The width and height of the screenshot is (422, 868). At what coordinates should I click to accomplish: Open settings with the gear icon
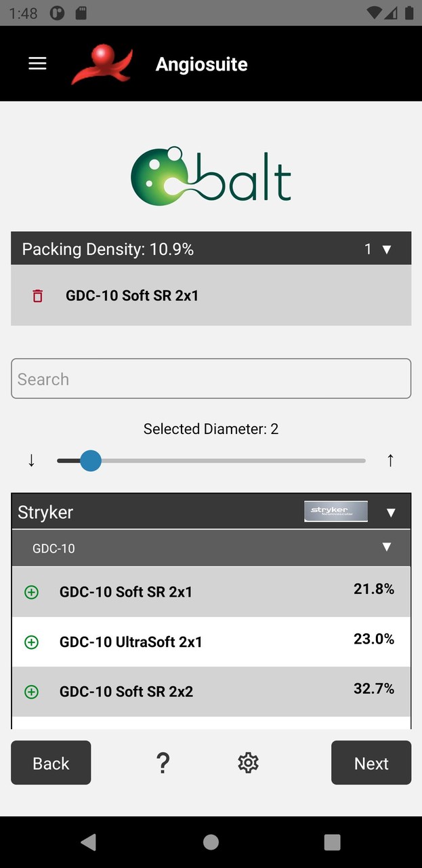point(248,763)
